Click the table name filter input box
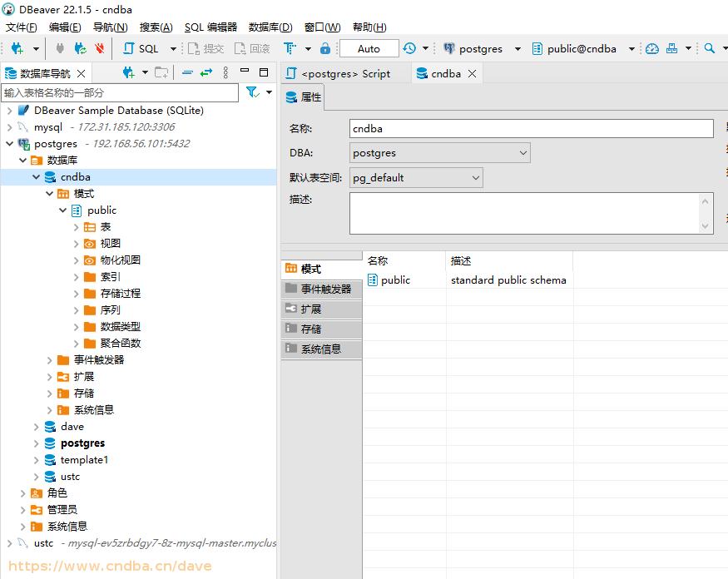This screenshot has height=579, width=728. [120, 93]
